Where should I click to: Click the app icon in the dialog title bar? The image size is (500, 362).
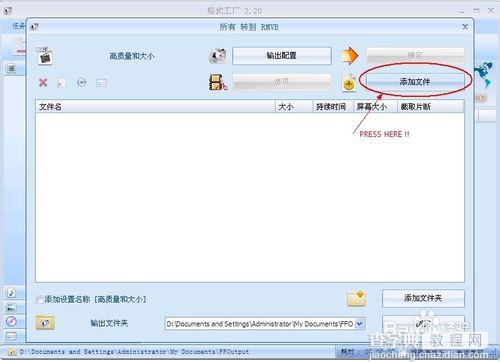click(x=34, y=27)
